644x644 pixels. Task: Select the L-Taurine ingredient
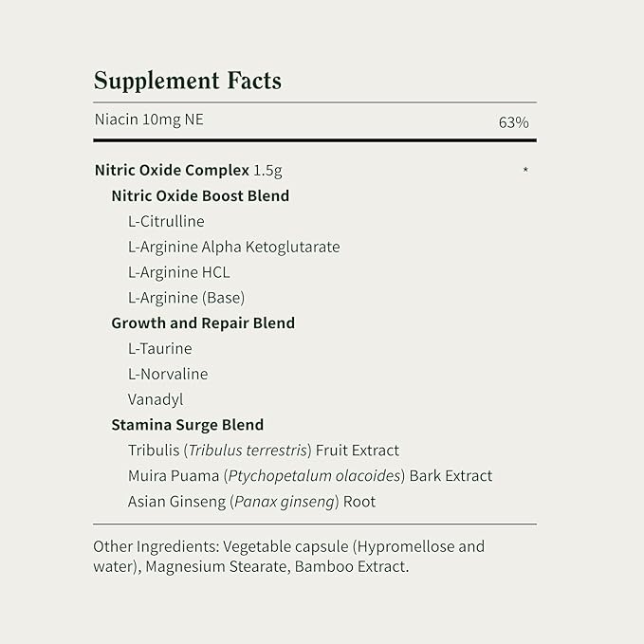159,348
